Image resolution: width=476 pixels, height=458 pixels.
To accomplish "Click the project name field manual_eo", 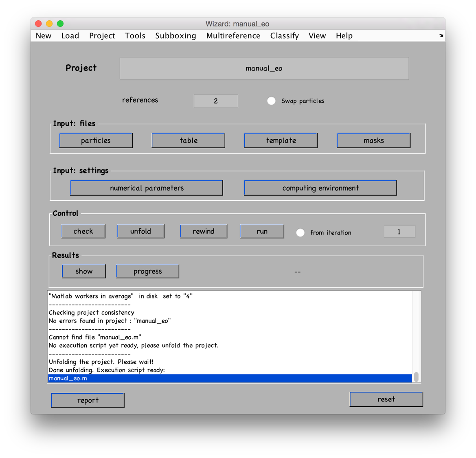I will tap(264, 68).
